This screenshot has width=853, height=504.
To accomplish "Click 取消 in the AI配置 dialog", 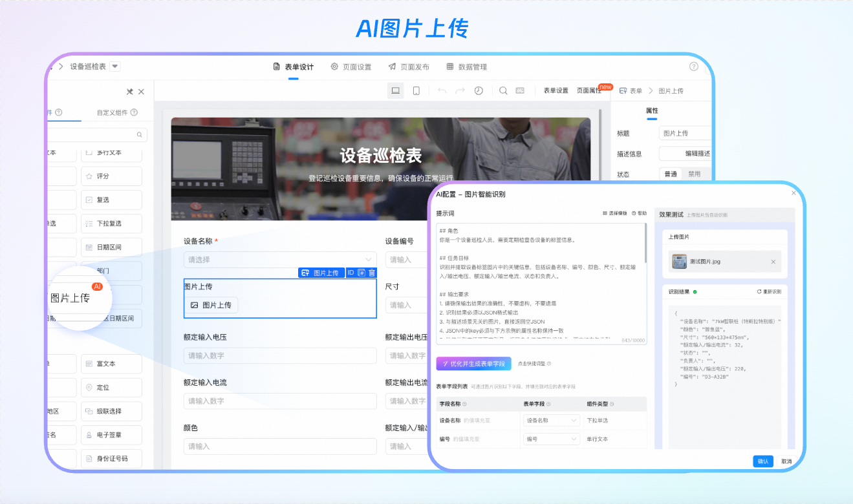I will click(x=786, y=461).
